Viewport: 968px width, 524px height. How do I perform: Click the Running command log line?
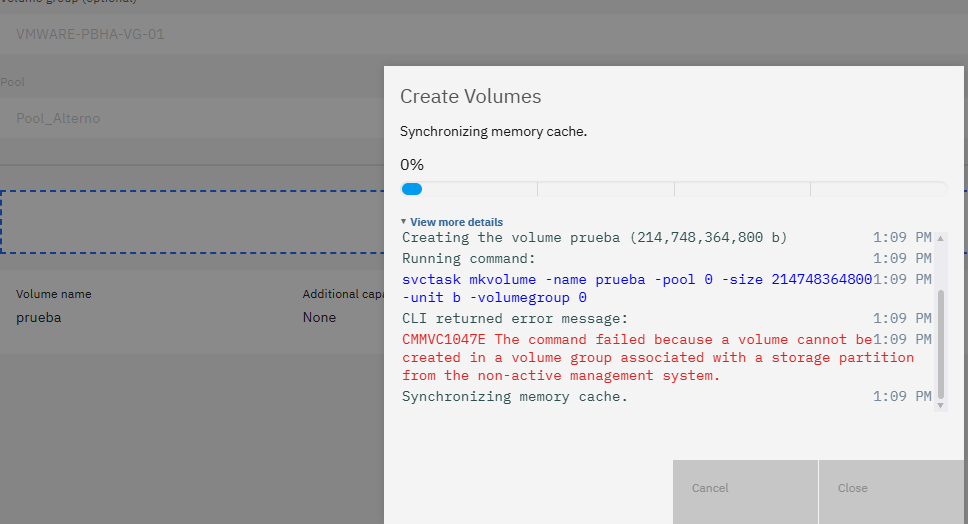point(469,259)
